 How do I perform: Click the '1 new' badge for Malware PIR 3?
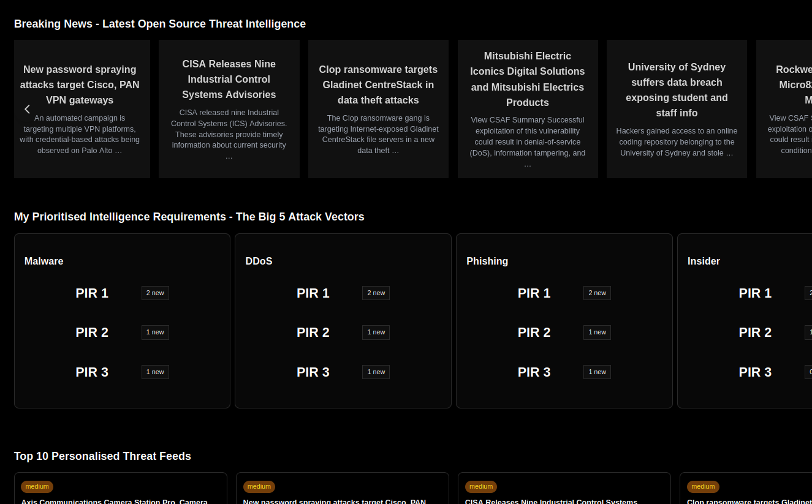pos(155,372)
